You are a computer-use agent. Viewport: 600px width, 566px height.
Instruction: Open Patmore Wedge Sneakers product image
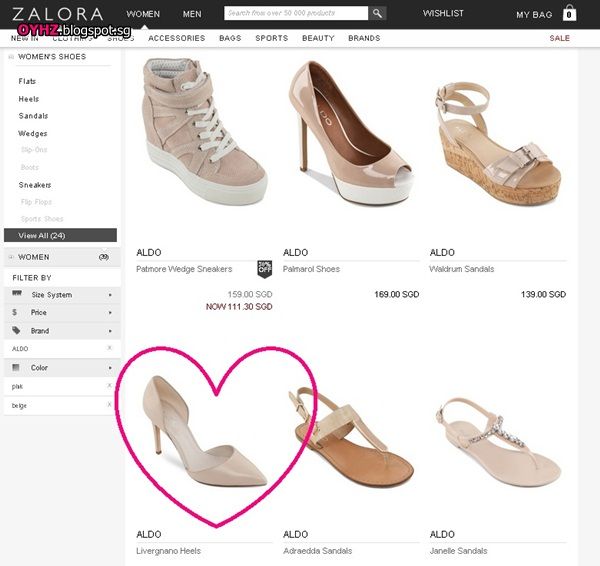204,131
